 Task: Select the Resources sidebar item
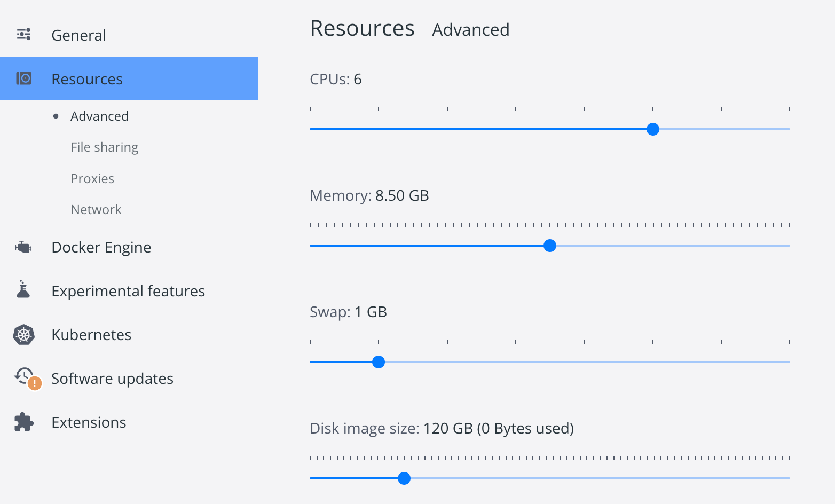tap(87, 79)
